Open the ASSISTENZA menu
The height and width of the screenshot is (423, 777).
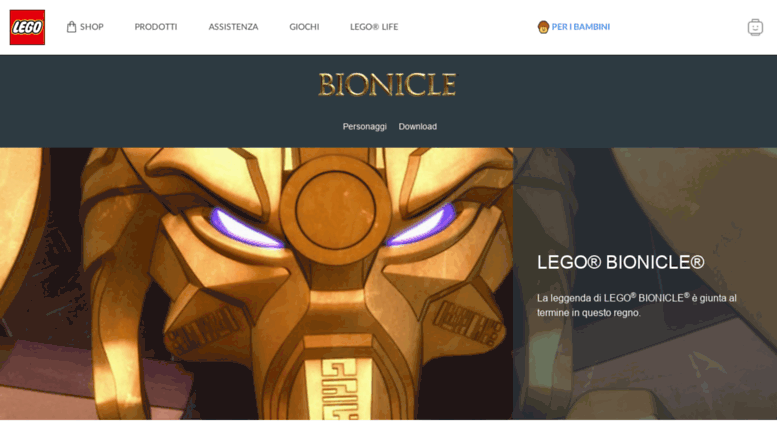click(233, 27)
